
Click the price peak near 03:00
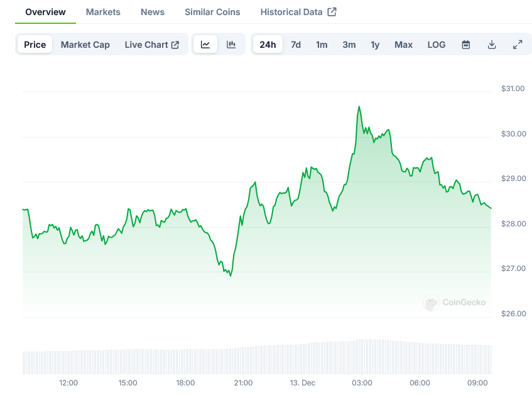[x=359, y=107]
